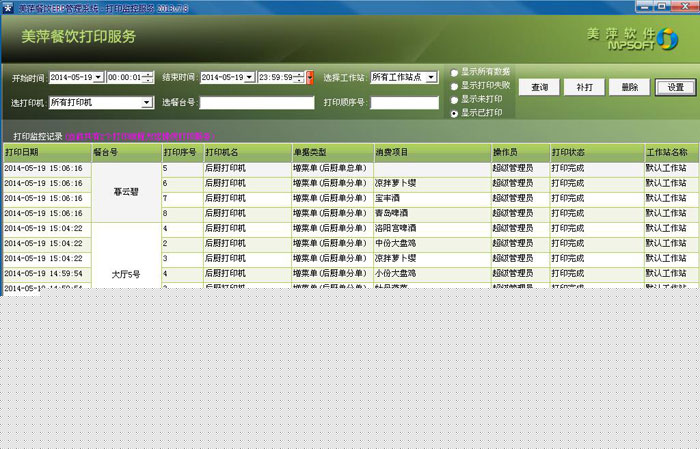Choose the 显示未打印 radio button
Viewport: 700px width, 449px height.
[x=455, y=100]
